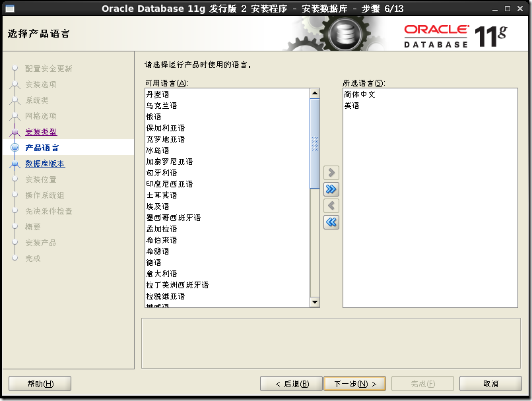This screenshot has width=532, height=401.
Task: Select 保加利亚语 in available languages
Action: tap(227, 128)
